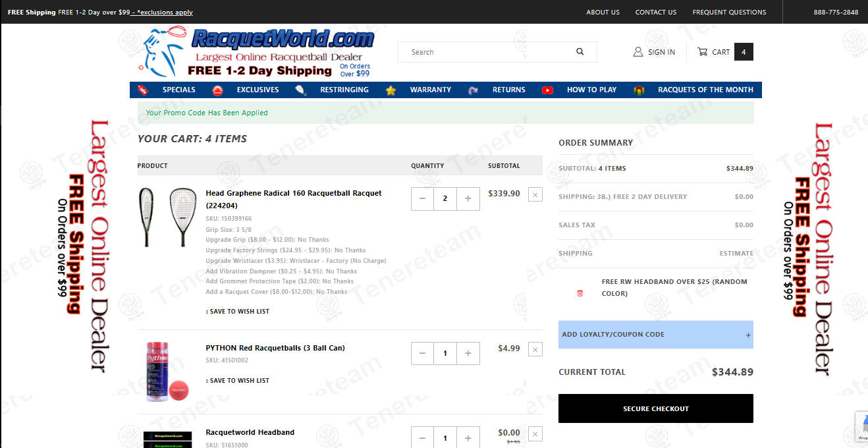Open the shopping cart icon
This screenshot has height=448, width=868.
pyautogui.click(x=702, y=51)
